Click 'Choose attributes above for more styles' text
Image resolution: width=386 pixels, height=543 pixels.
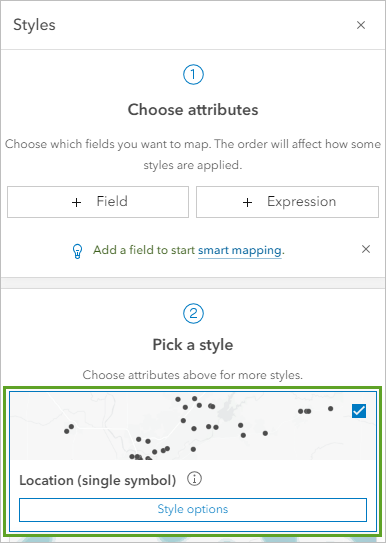pos(193,375)
